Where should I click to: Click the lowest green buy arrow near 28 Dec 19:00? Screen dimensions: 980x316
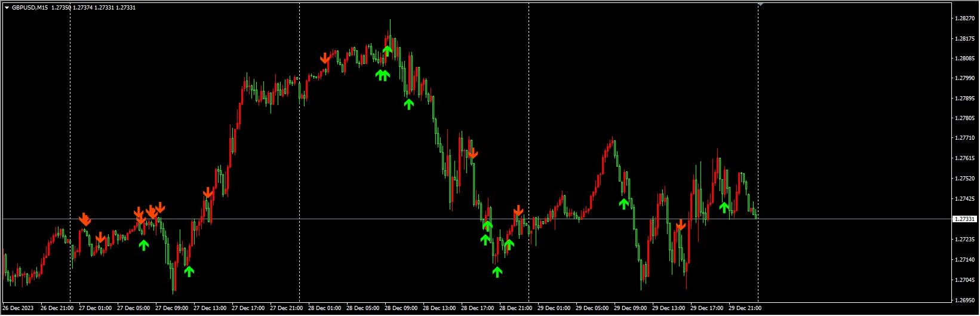click(x=497, y=272)
